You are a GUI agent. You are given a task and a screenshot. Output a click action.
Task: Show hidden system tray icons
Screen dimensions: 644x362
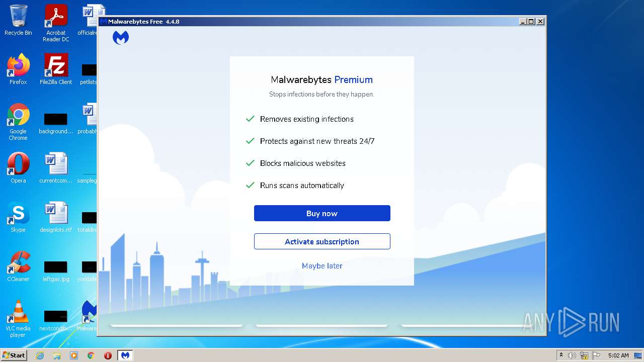(x=561, y=355)
